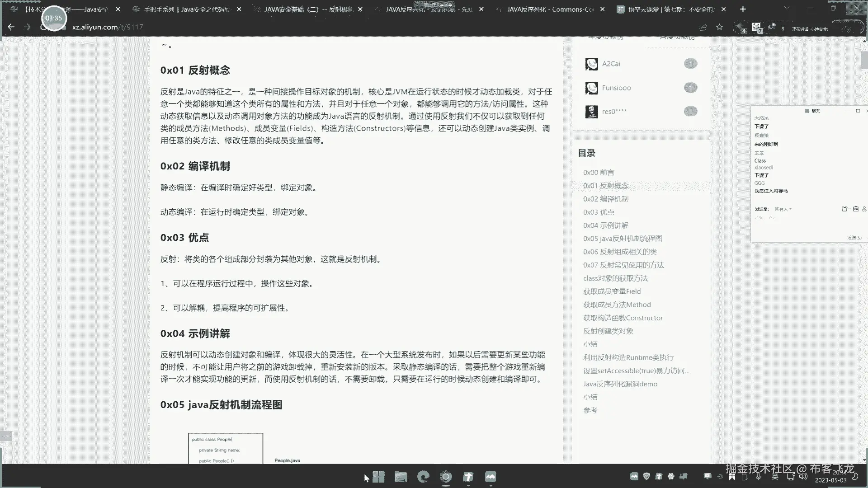The height and width of the screenshot is (488, 868).
Task: Click the share page icon
Action: [x=703, y=27]
